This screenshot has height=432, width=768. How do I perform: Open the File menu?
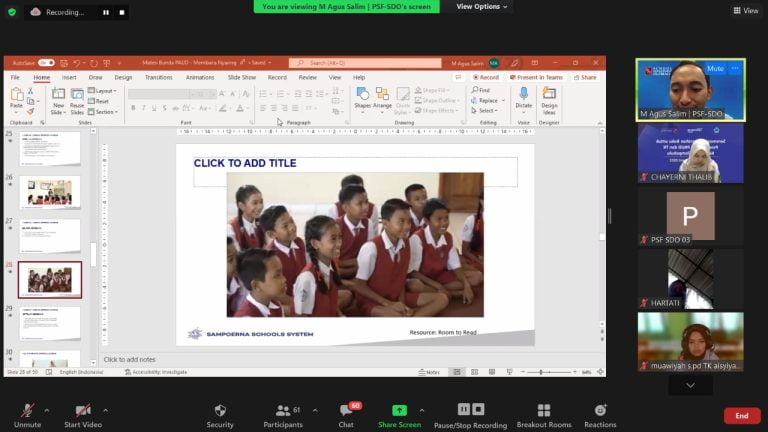[x=15, y=77]
